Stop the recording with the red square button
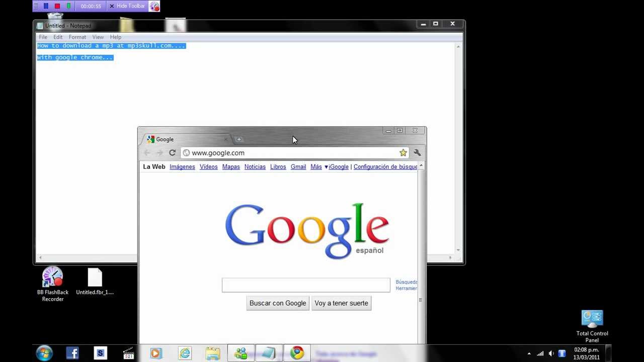 (x=57, y=6)
